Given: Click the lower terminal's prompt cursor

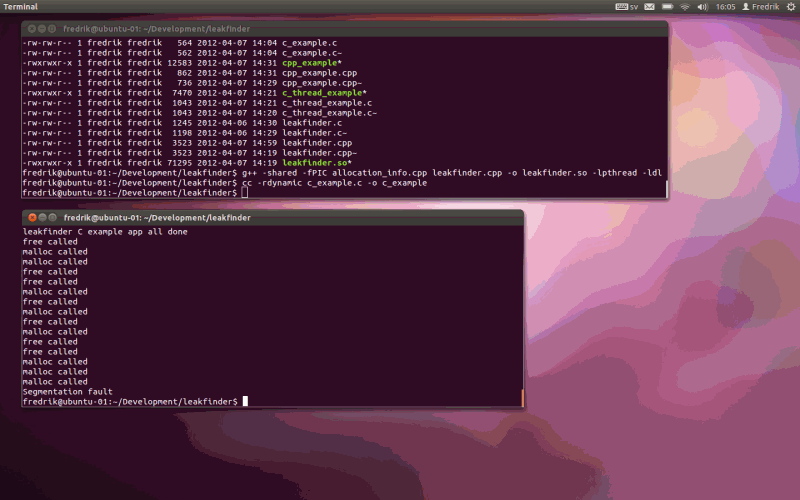Looking at the screenshot, I should (245, 402).
